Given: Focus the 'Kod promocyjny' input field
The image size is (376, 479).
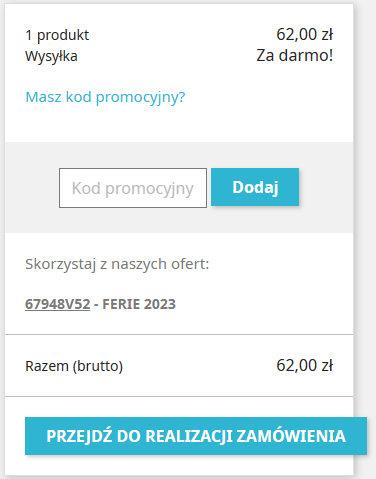Looking at the screenshot, I should [x=133, y=188].
